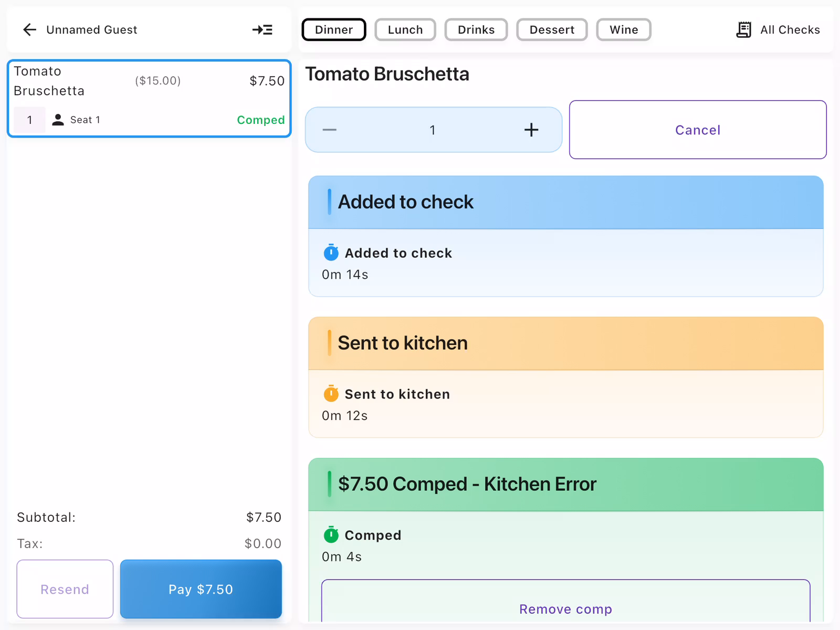This screenshot has height=630, width=840.
Task: Switch to the Wine tab
Action: pos(623,30)
